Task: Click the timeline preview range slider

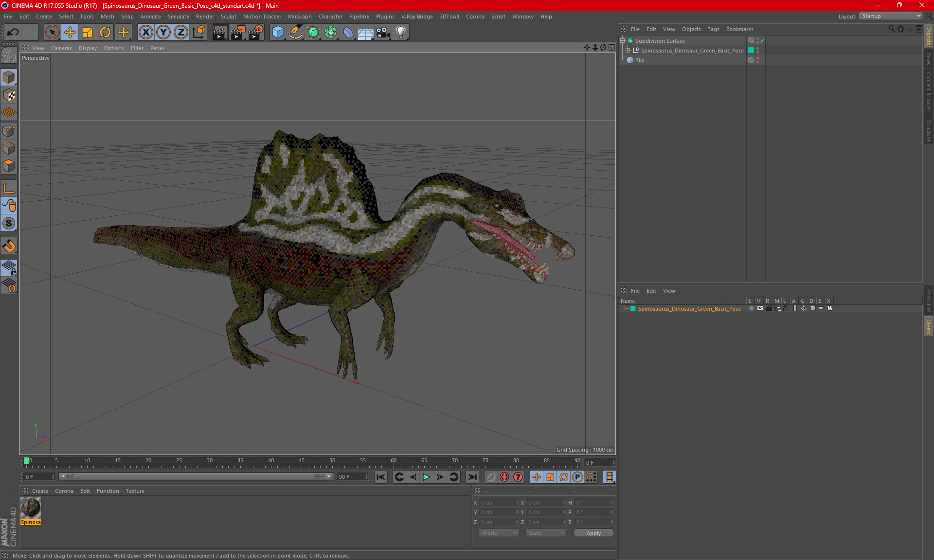Action: click(196, 477)
